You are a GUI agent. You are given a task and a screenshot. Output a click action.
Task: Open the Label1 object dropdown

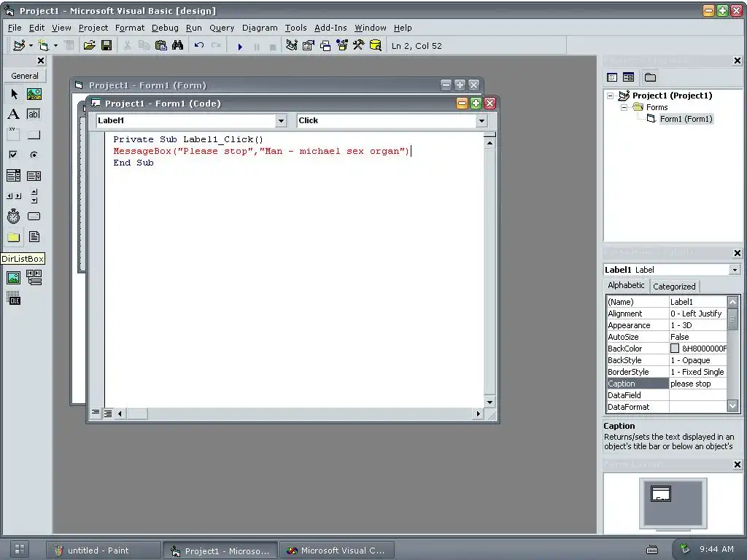click(281, 121)
